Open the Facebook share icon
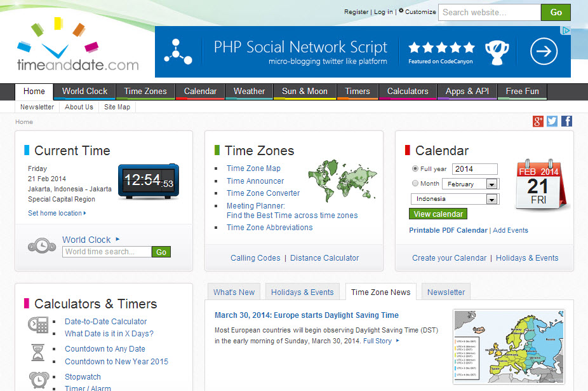Screen dimensions: 588x391 pos(566,121)
